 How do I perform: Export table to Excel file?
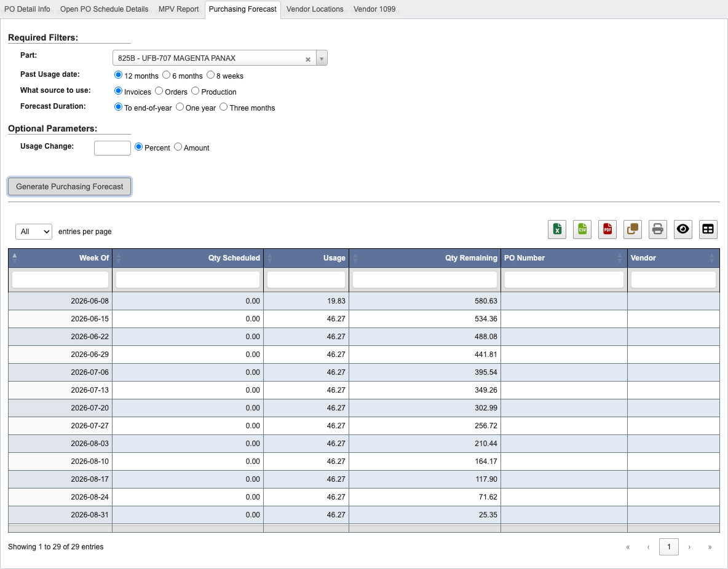(556, 229)
